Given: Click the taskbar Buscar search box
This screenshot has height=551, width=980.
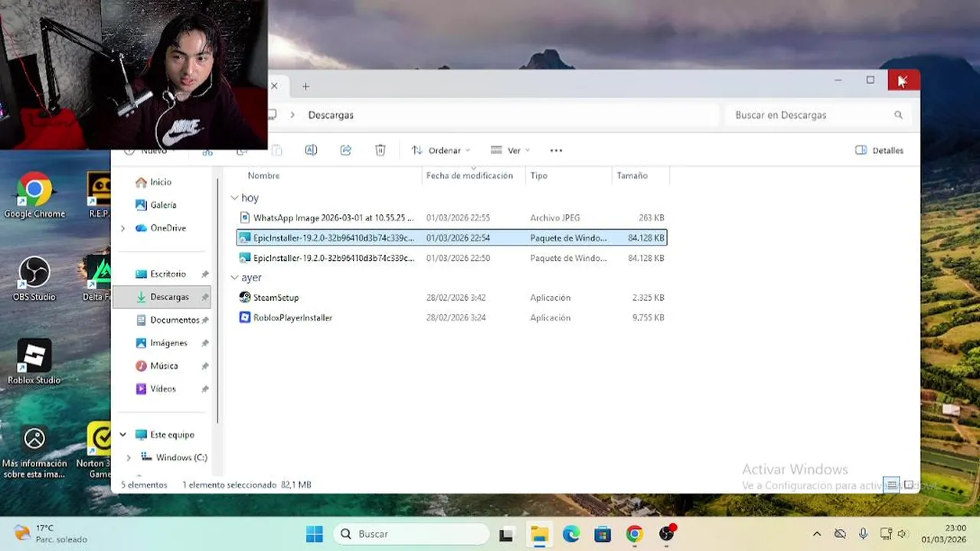Looking at the screenshot, I should click(x=411, y=534).
